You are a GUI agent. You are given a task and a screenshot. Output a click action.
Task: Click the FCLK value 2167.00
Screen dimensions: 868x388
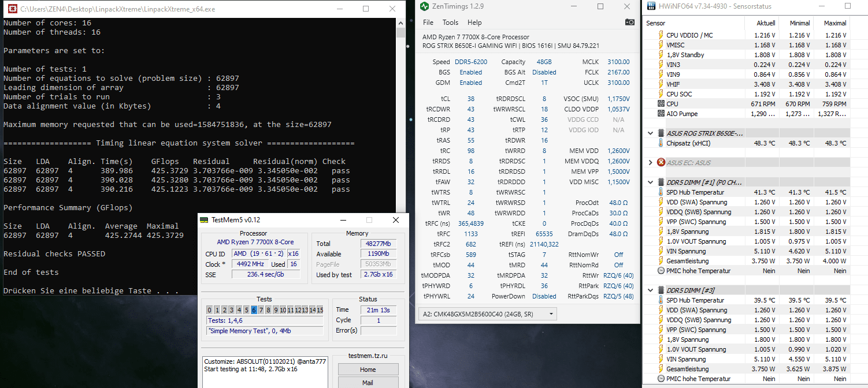tap(618, 72)
